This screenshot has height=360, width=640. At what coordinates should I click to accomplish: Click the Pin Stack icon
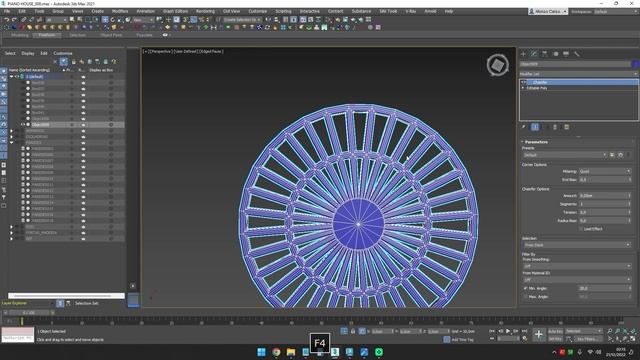click(524, 127)
